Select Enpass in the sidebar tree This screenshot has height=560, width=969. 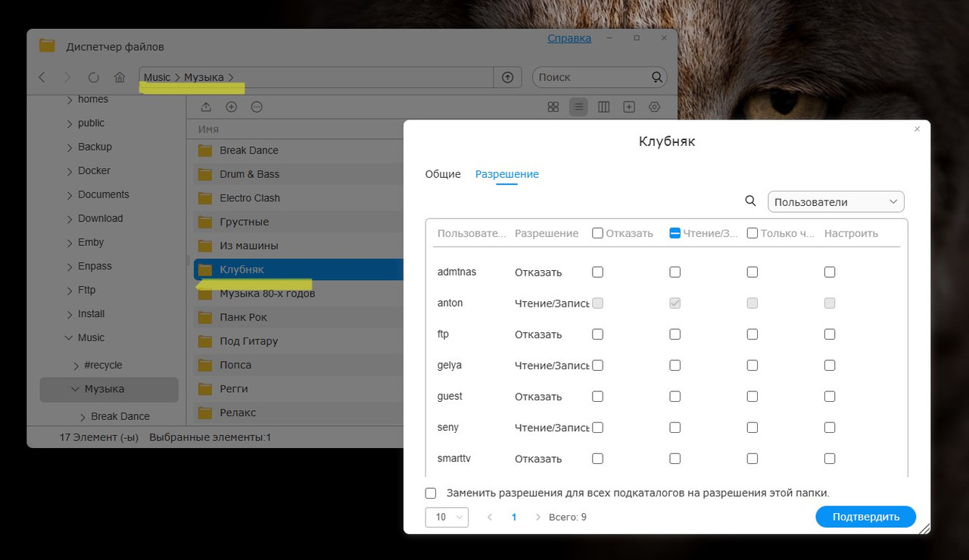[95, 266]
